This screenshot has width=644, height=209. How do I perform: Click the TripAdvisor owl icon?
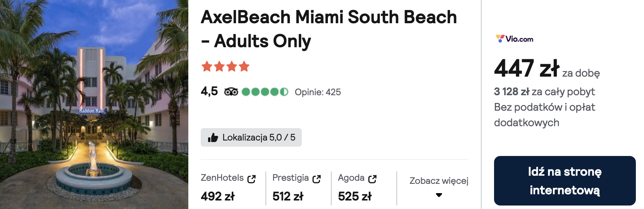point(231,92)
